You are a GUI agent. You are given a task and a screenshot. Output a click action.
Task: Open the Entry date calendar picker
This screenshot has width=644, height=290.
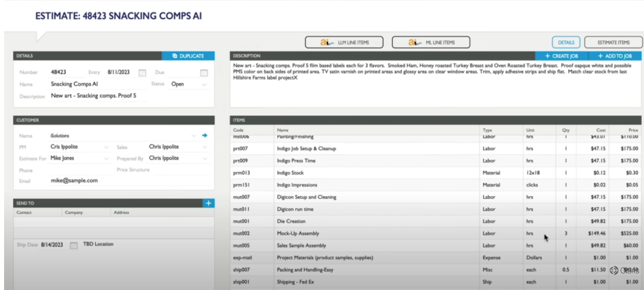click(142, 72)
